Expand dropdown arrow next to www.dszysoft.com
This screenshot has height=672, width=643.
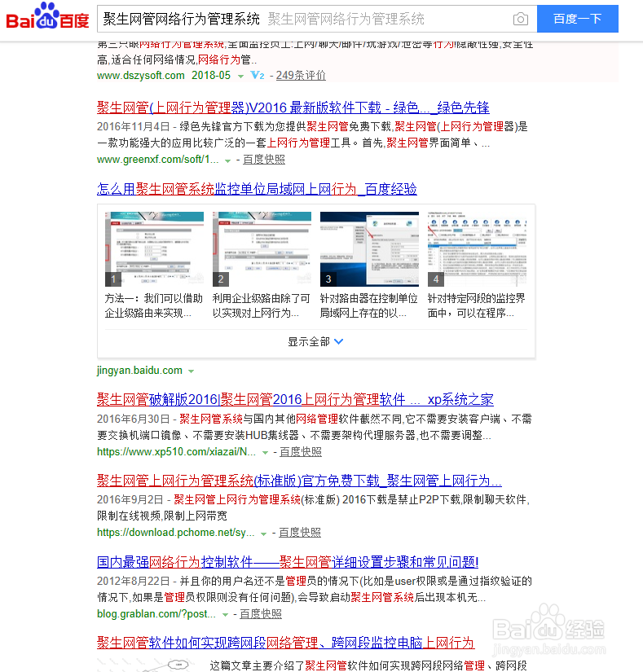241,77
